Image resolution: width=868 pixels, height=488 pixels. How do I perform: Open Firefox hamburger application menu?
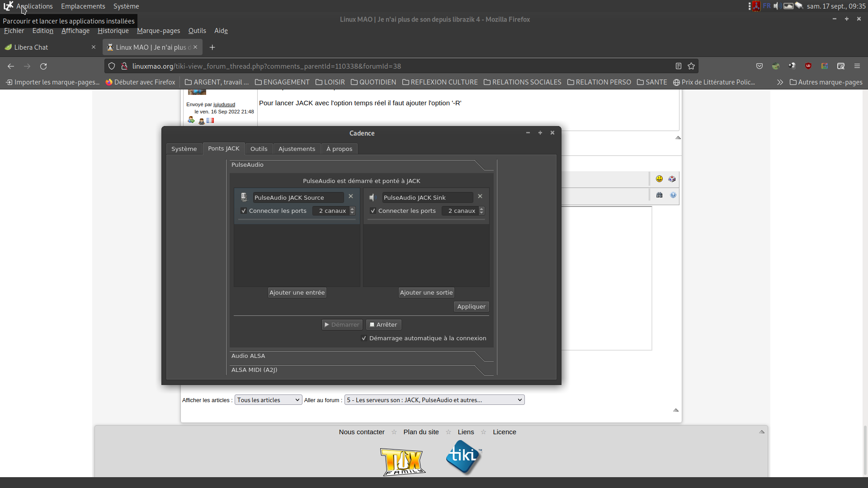point(857,66)
